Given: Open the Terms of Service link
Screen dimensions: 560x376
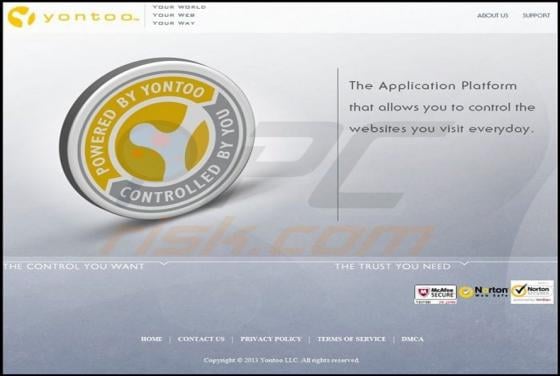Looking at the screenshot, I should pos(351,339).
